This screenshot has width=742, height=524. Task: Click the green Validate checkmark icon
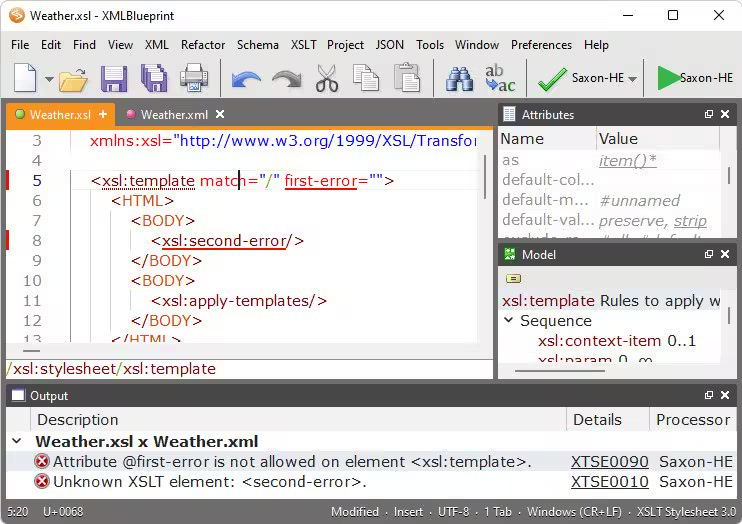[x=552, y=79]
